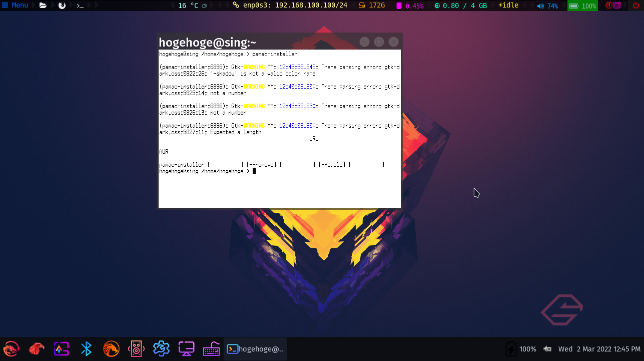Click the enp0s3 network address indicator
Screen dimensions: 644x361
coord(290,6)
